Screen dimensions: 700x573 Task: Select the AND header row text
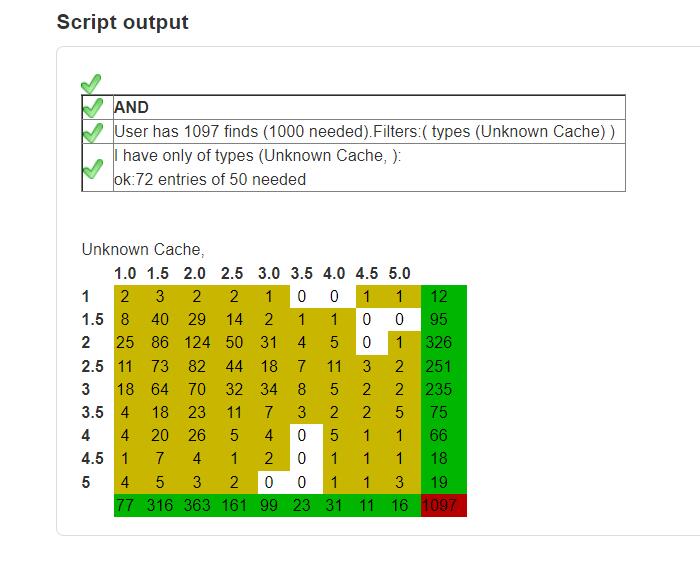pyautogui.click(x=131, y=108)
